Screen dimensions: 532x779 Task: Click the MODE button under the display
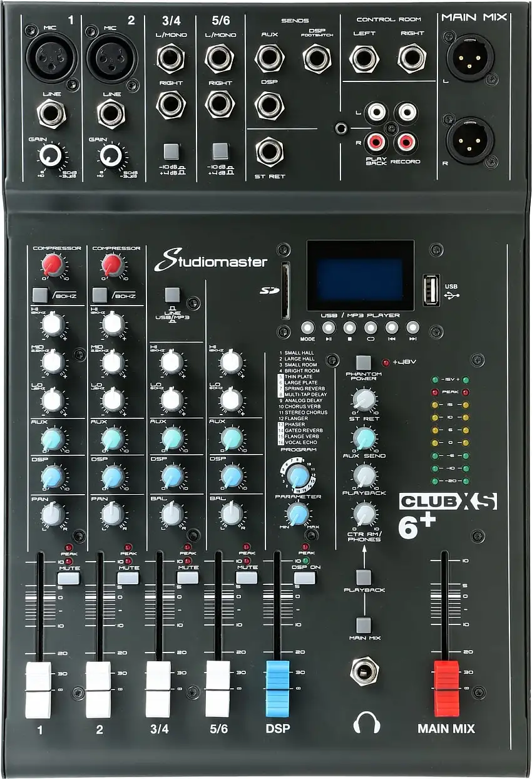307,327
